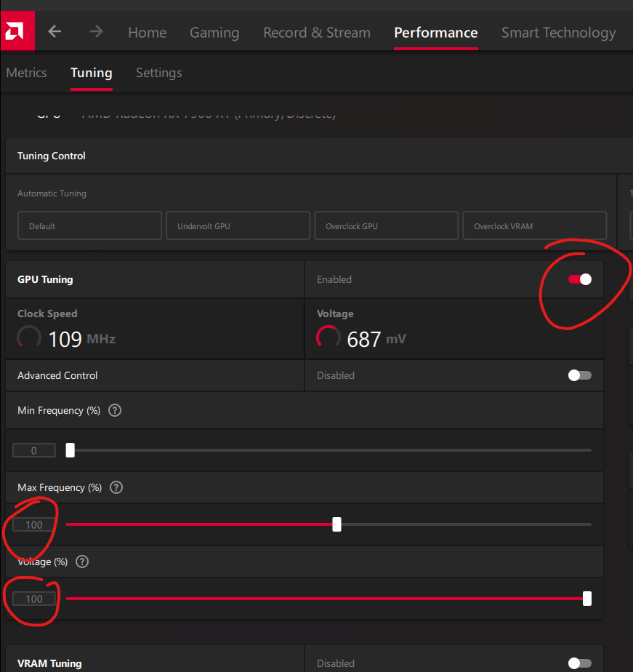The width and height of the screenshot is (633, 672).
Task: Enable the Advanced Control toggle
Action: (579, 375)
